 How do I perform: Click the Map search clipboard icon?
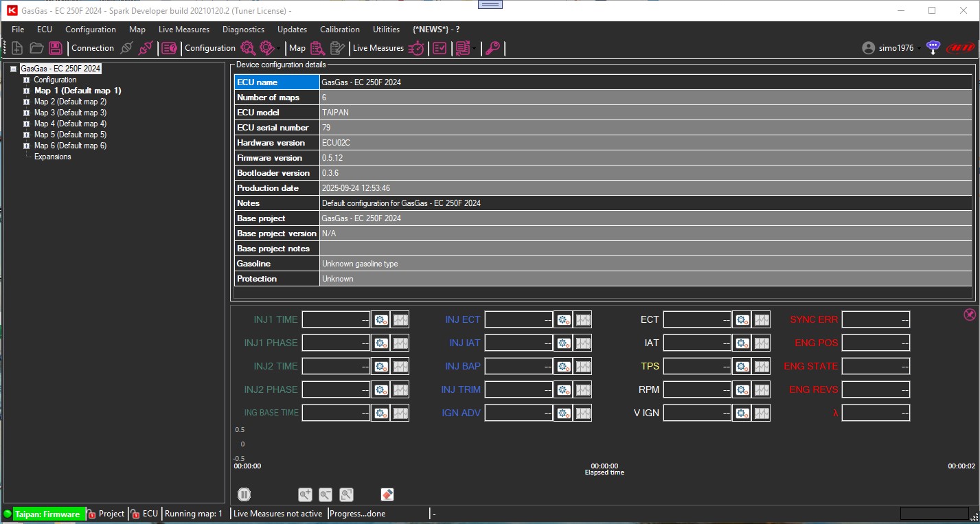[x=317, y=48]
